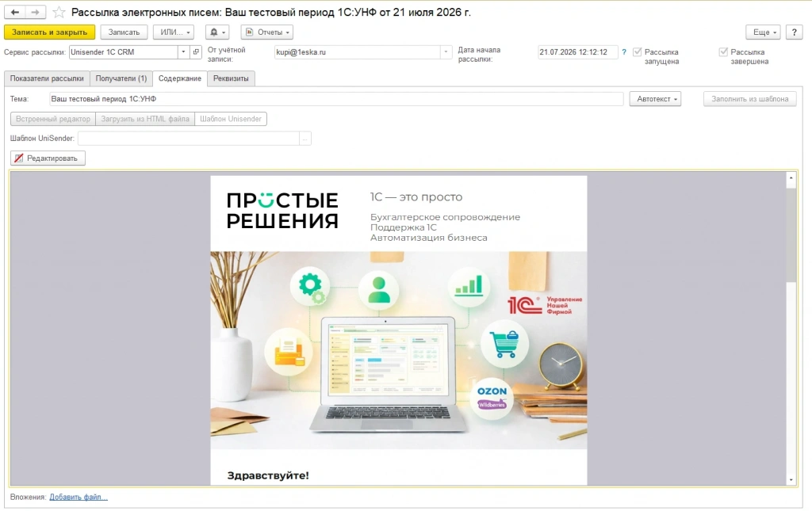Click the Записать button
812x511 pixels.
pyautogui.click(x=124, y=32)
